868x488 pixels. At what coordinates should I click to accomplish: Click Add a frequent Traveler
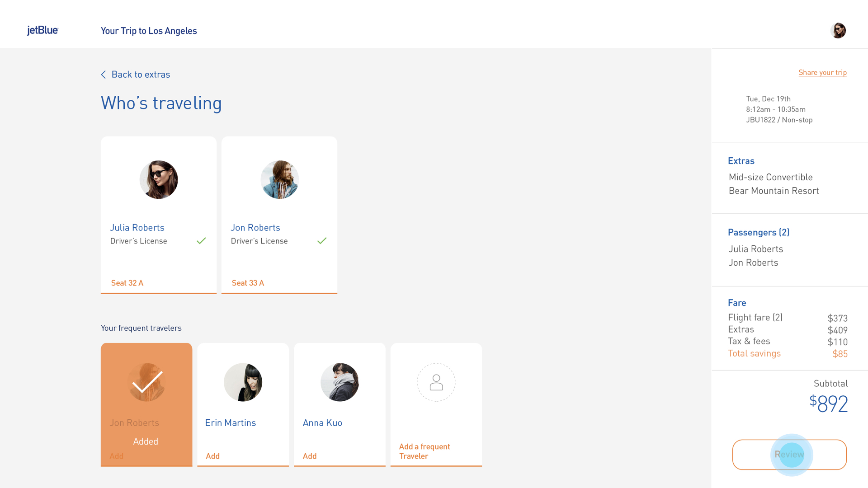pos(424,451)
